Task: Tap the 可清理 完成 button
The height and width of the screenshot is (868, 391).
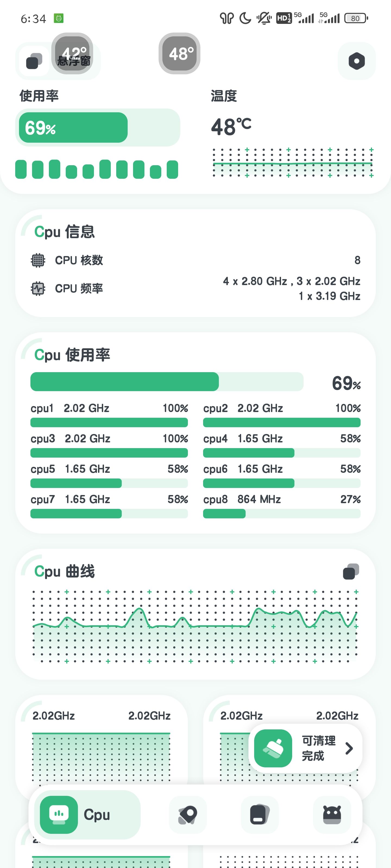Action: (x=306, y=748)
